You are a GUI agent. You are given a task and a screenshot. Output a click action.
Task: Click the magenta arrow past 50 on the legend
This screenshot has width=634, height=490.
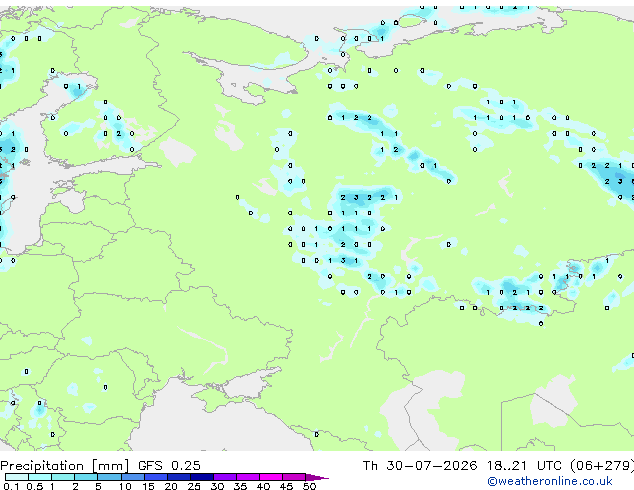coord(317,477)
